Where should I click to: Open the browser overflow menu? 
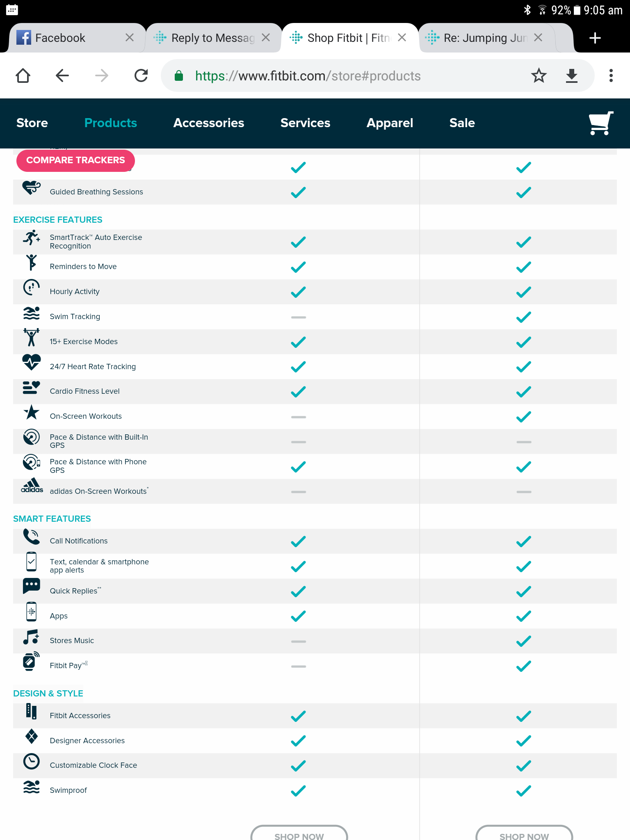point(611,76)
